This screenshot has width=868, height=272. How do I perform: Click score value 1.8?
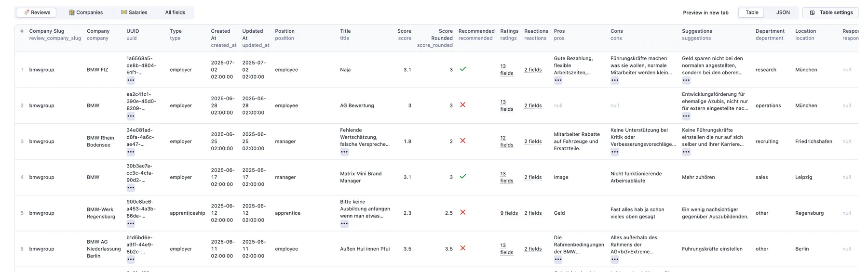407,142
